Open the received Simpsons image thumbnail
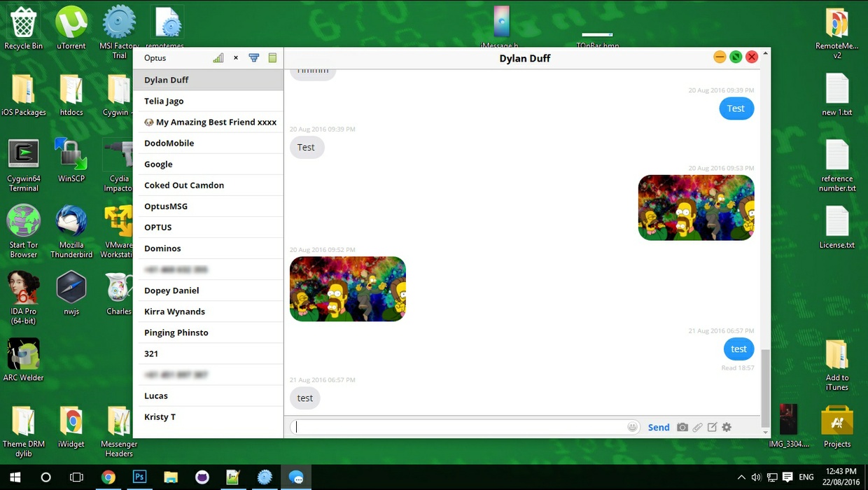Viewport: 868px width, 490px height. [348, 289]
